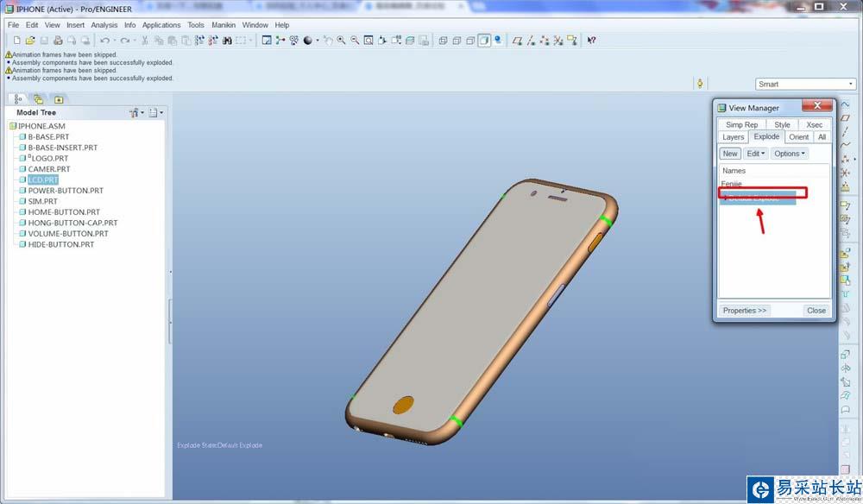Switch to wireframe display mode
The height and width of the screenshot is (504, 863).
[443, 41]
